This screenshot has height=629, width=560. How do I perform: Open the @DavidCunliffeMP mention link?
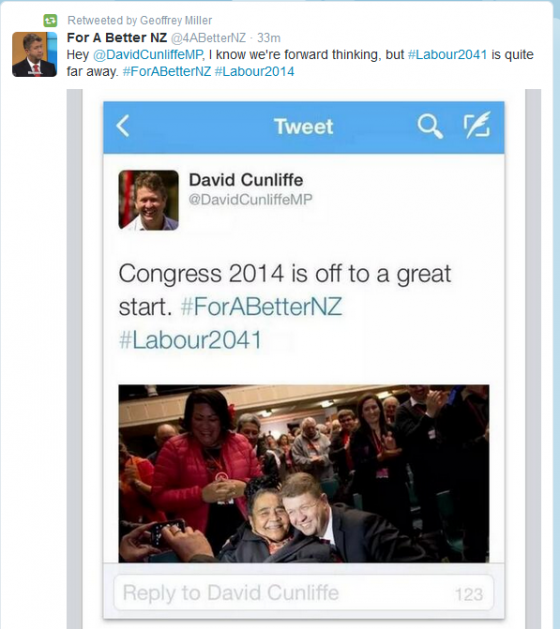[x=148, y=55]
